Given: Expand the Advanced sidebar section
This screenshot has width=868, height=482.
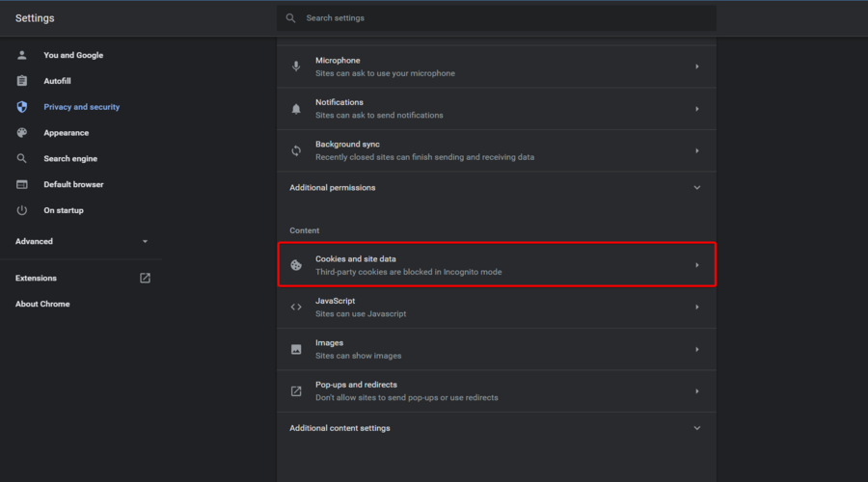Looking at the screenshot, I should pyautogui.click(x=145, y=242).
